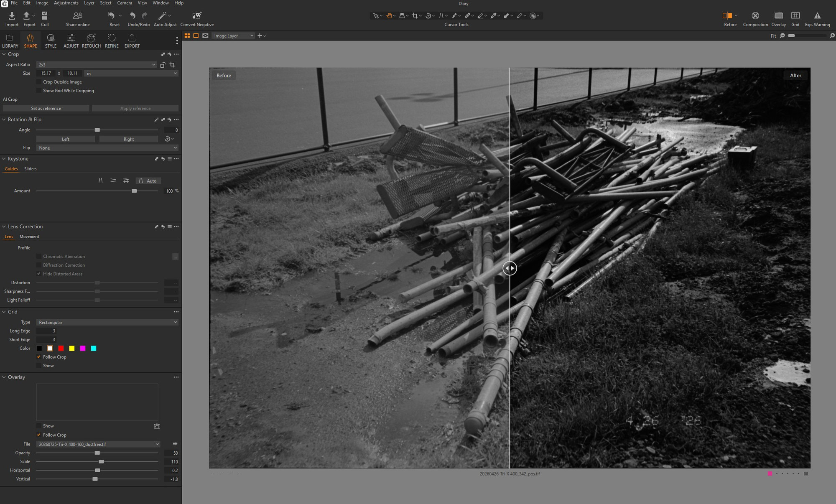The image size is (836, 504).
Task: Enable Crop Outside Image checkbox
Action: point(39,82)
